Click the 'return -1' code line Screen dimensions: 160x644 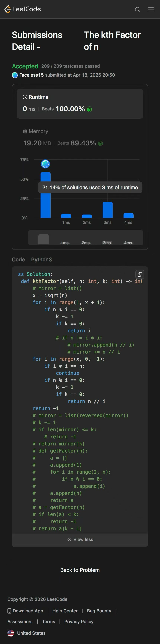click(46, 408)
